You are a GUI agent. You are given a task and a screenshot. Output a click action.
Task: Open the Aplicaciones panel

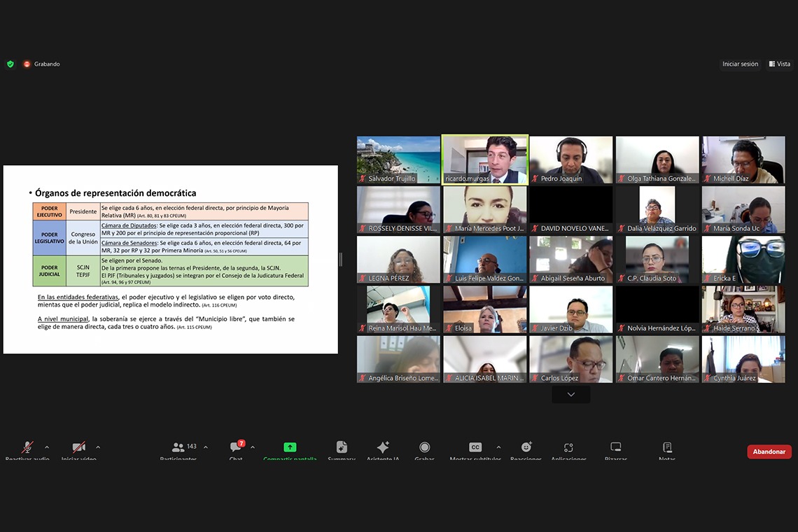click(x=568, y=448)
